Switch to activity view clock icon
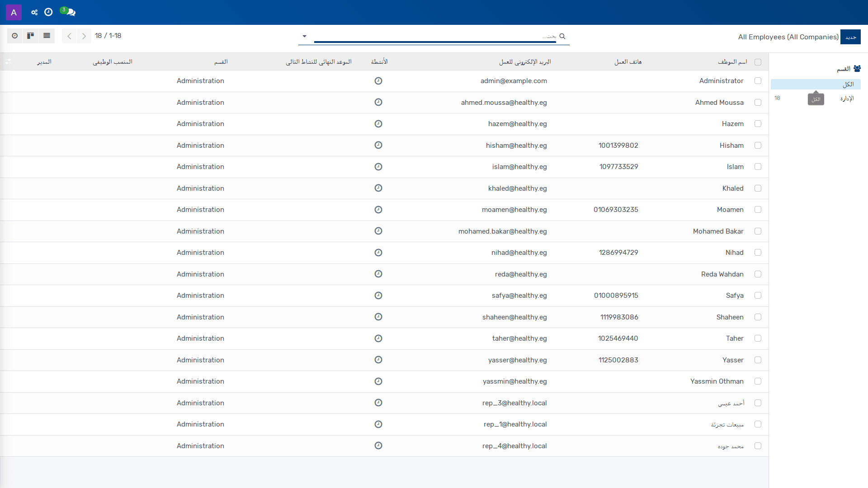The height and width of the screenshot is (488, 868). (x=15, y=36)
